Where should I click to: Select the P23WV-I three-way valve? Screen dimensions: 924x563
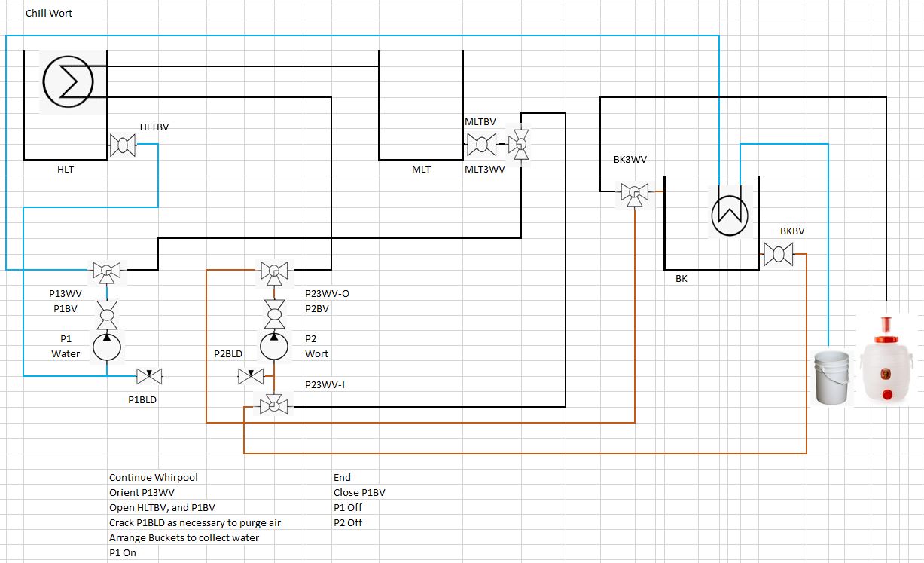273,405
